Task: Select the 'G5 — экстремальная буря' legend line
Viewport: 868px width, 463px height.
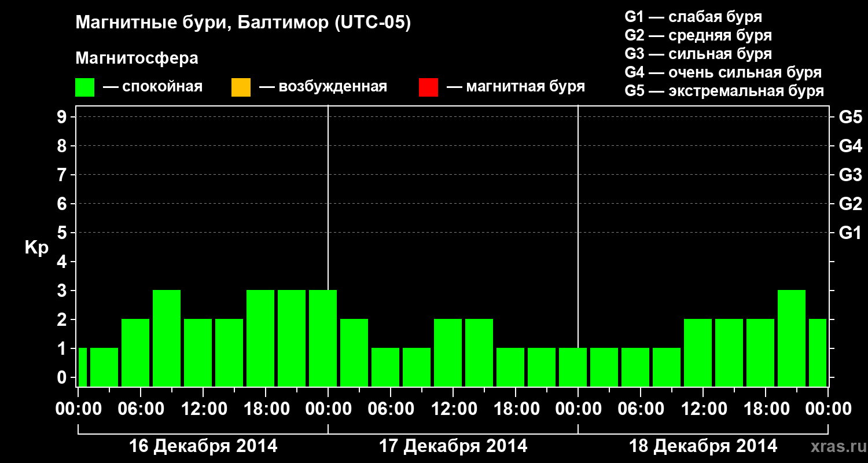Action: tap(724, 91)
